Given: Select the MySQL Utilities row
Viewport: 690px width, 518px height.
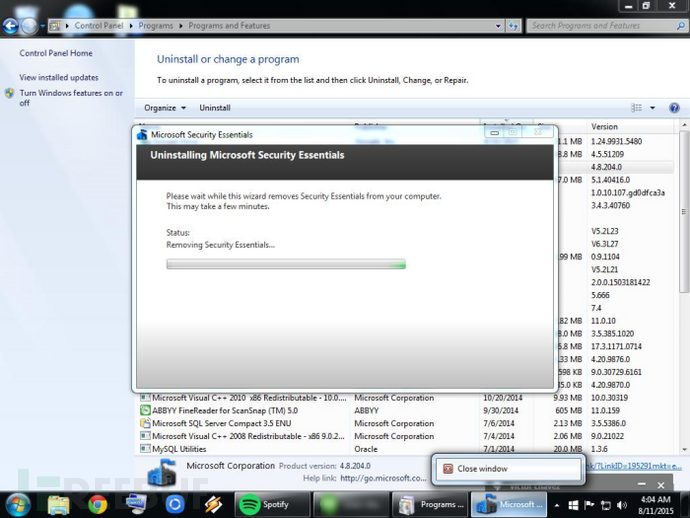Looking at the screenshot, I should pos(407,449).
